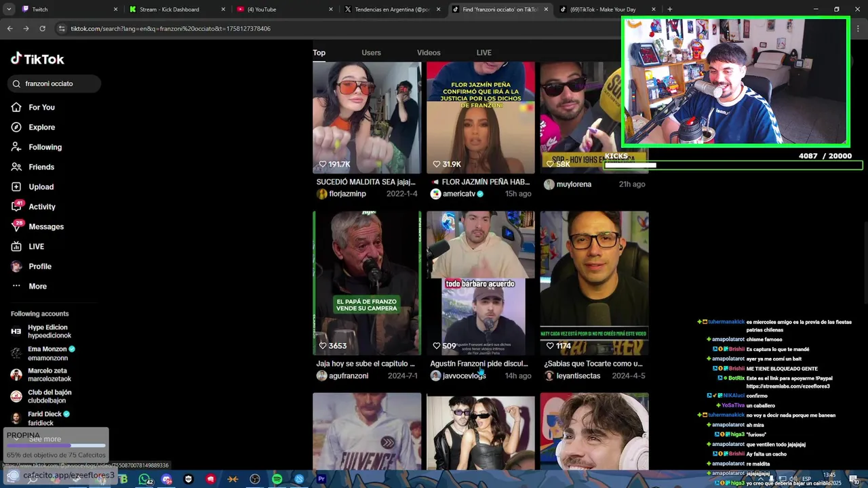This screenshot has width=868, height=488.
Task: Click the 1174 likes heart icon
Action: pos(551,346)
